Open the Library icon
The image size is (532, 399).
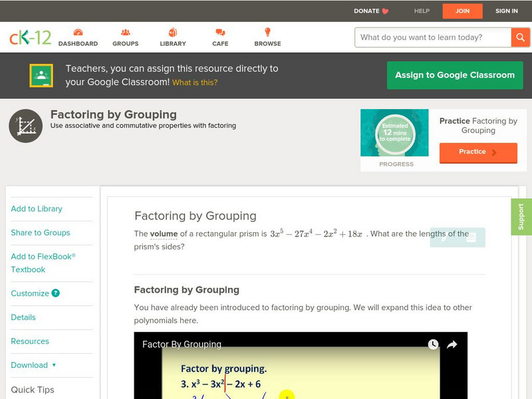click(x=173, y=33)
